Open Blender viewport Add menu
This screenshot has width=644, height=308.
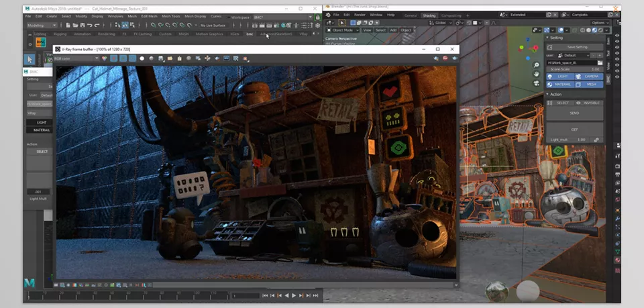click(393, 30)
